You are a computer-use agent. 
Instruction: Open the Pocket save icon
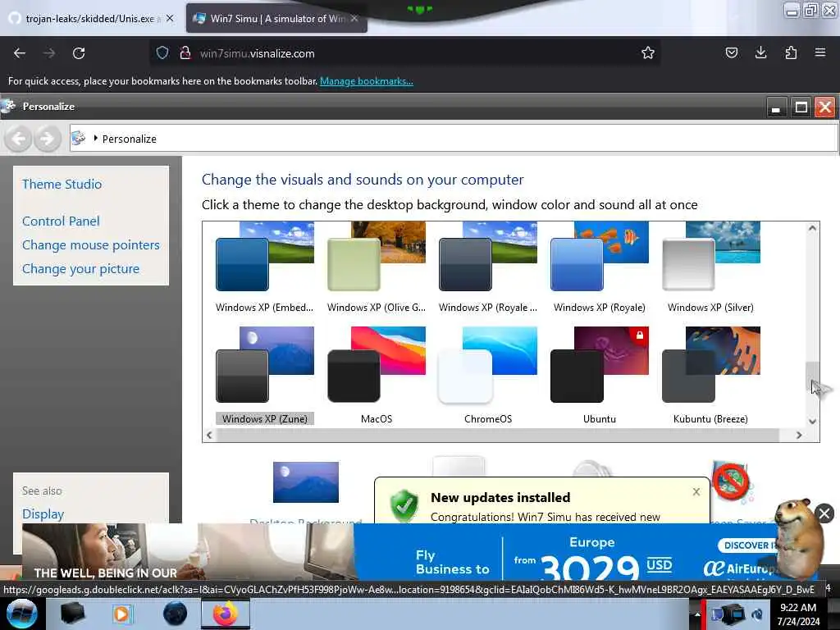[731, 52]
